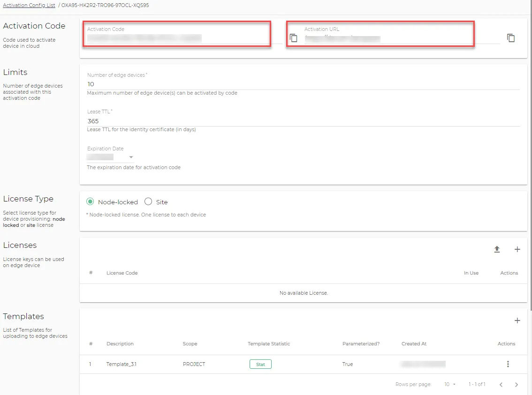The height and width of the screenshot is (395, 532).
Task: Focus the Activation URL field
Action: coord(402,38)
